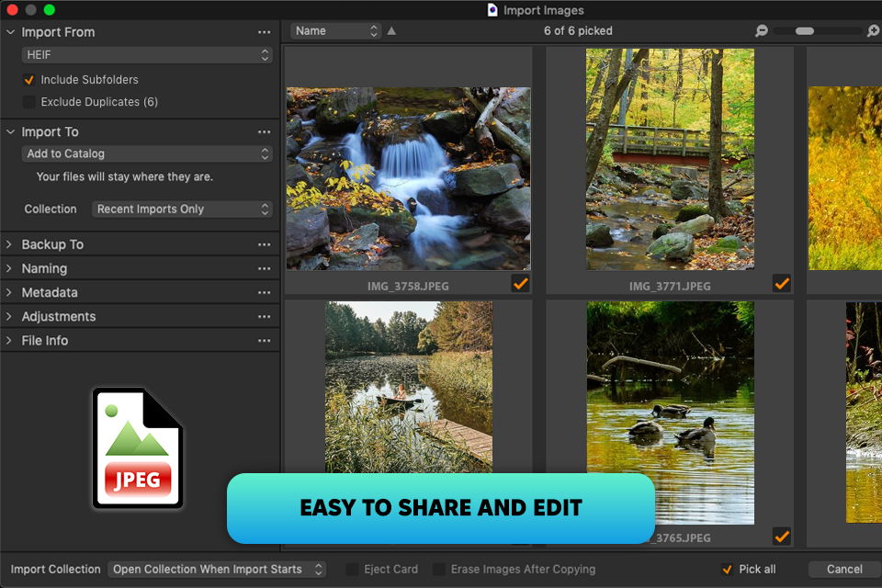Open the Import From panel options menu
This screenshot has height=588, width=882.
click(x=265, y=32)
